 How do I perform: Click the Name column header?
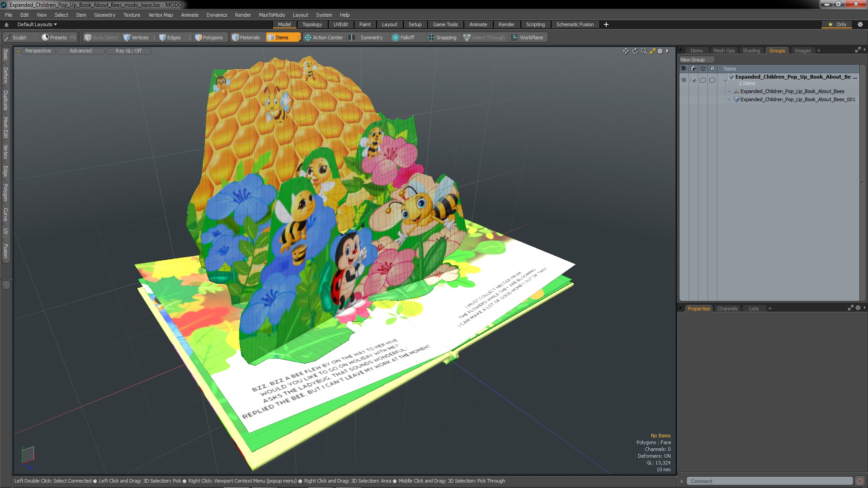click(x=730, y=69)
